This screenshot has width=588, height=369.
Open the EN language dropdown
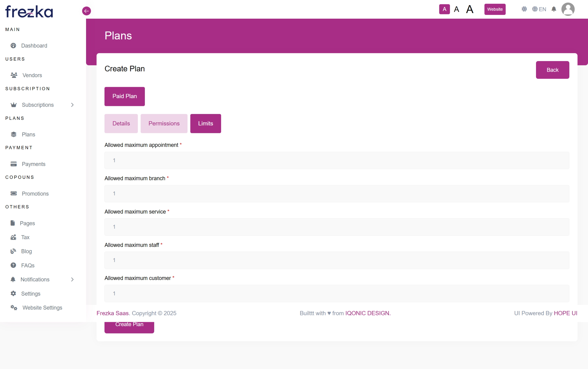point(539,9)
